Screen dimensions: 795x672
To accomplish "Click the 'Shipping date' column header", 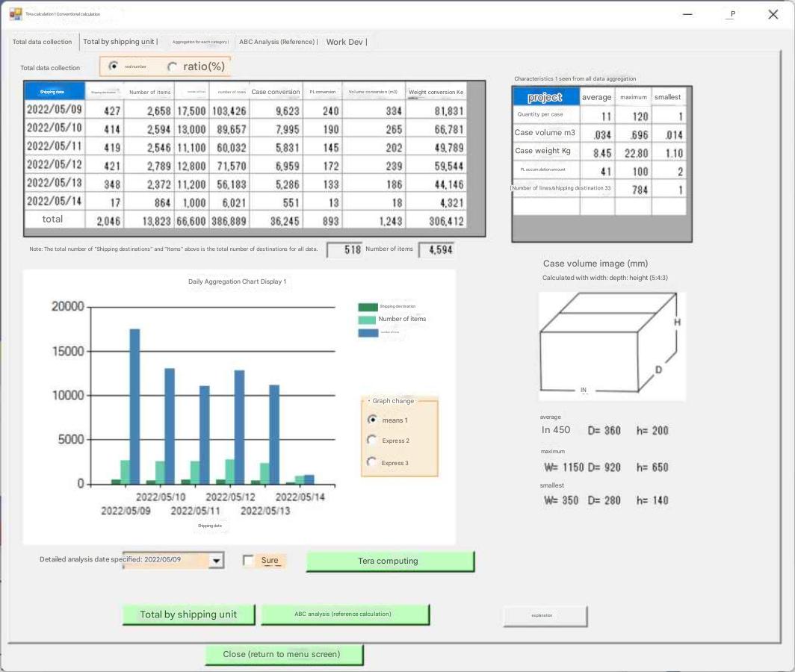I will point(53,92).
